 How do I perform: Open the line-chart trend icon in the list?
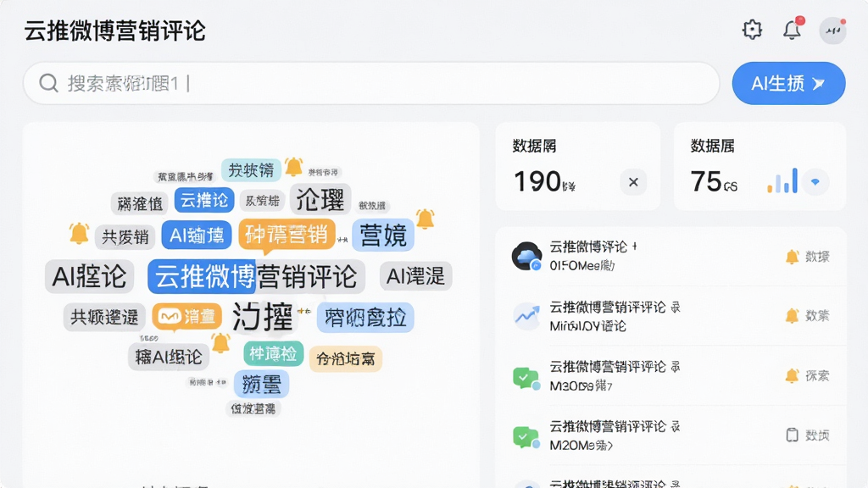point(526,316)
